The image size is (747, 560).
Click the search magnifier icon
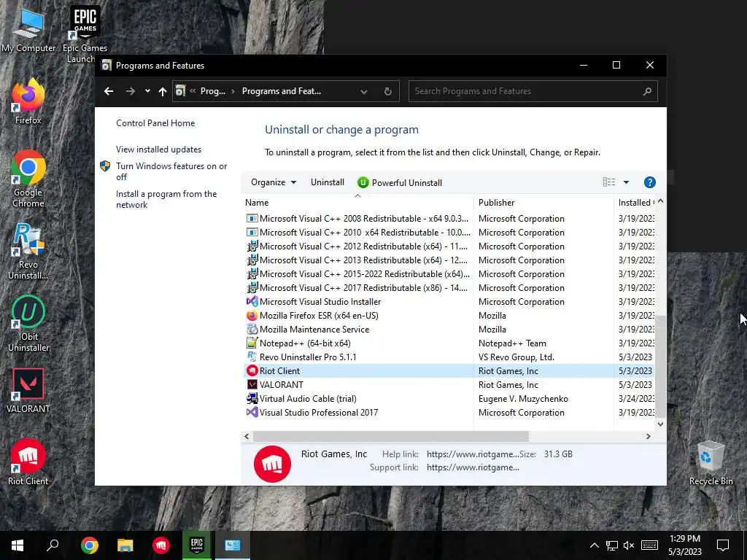tap(647, 91)
